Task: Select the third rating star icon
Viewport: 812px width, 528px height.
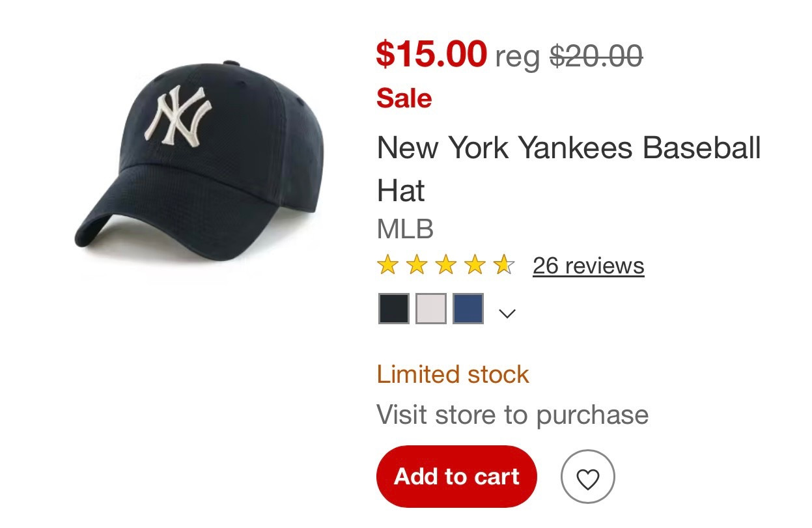Action: 446,264
